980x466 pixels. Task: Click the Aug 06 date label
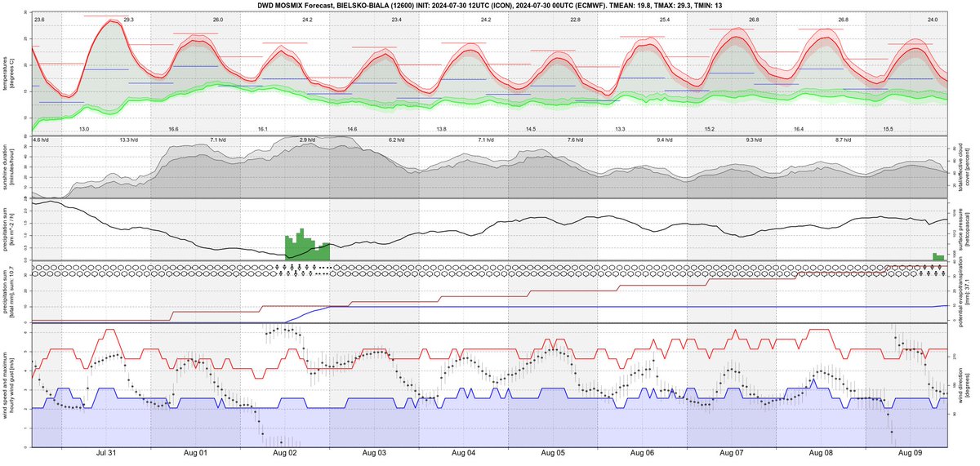(x=643, y=453)
